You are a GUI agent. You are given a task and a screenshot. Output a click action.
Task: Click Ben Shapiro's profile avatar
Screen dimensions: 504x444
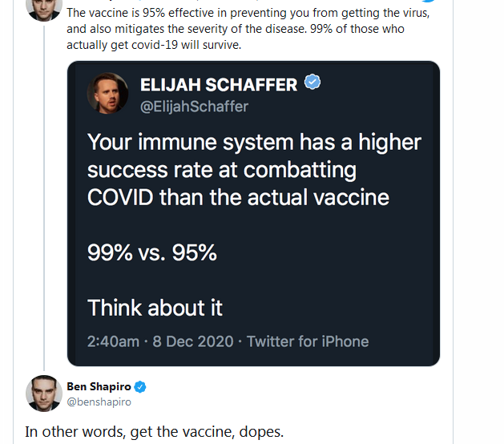44,394
